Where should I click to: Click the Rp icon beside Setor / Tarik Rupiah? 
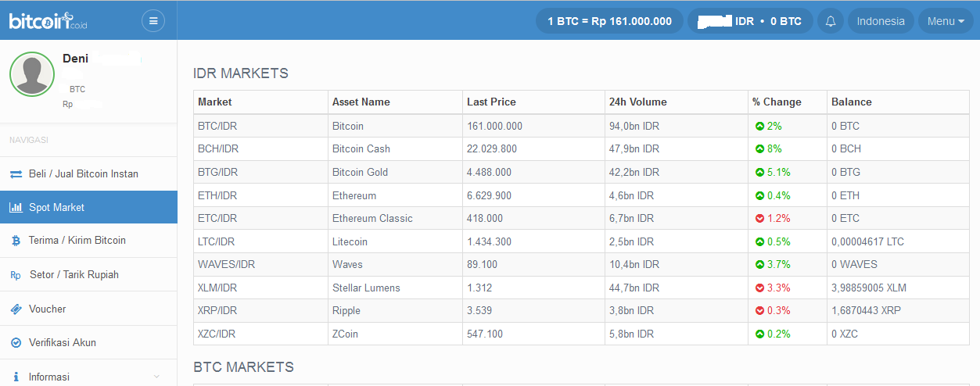tap(16, 275)
